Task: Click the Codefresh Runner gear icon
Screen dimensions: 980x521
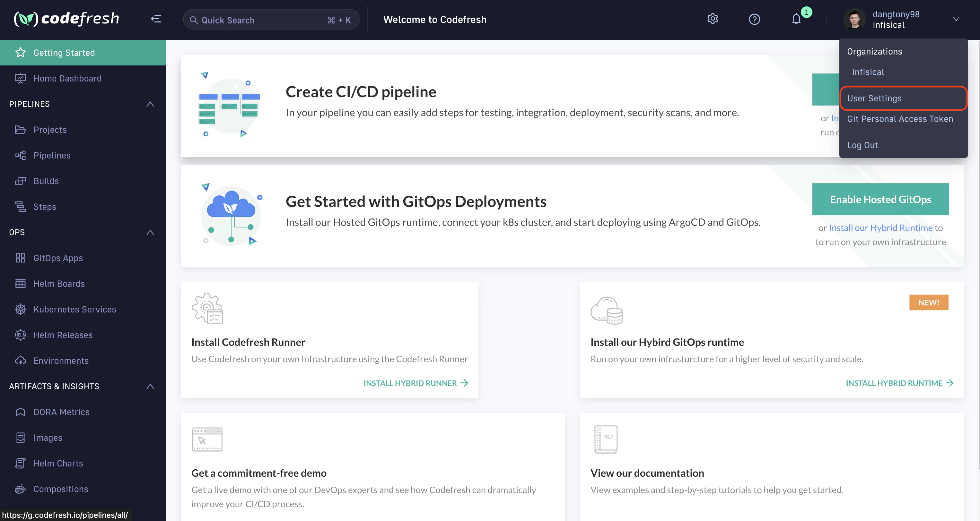Action: click(207, 308)
